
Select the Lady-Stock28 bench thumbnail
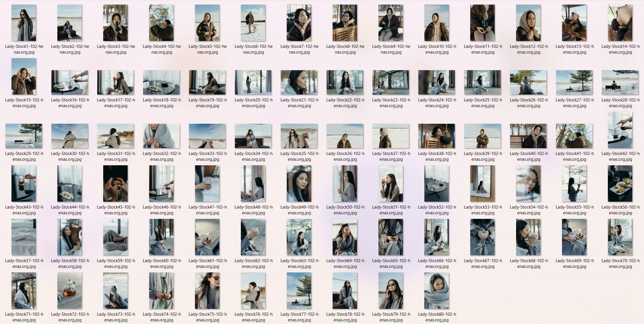[x=620, y=82]
